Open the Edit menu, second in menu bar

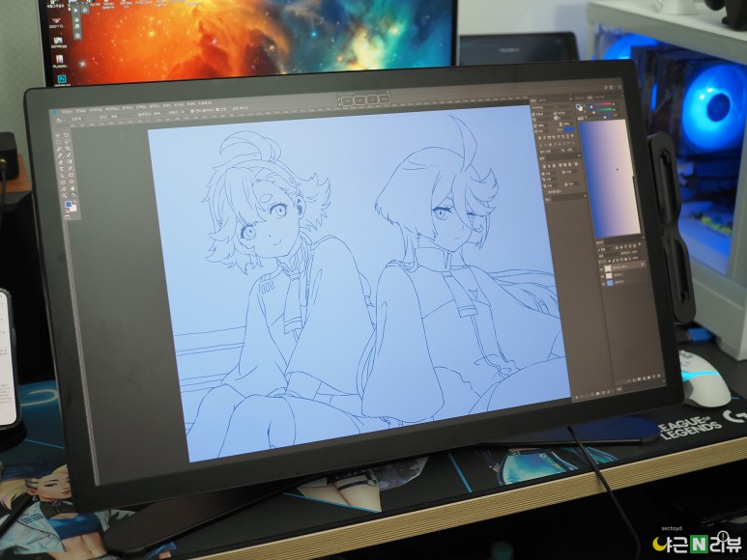[x=81, y=111]
